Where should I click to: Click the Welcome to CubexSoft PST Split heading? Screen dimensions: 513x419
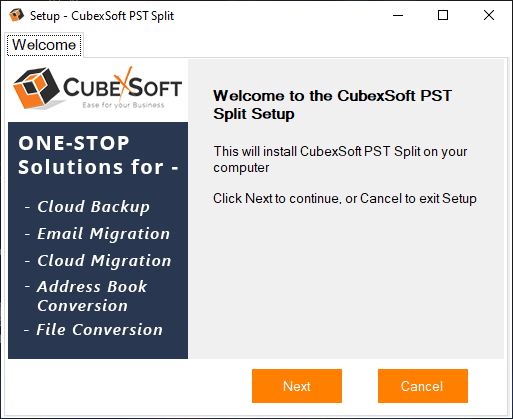tap(332, 105)
